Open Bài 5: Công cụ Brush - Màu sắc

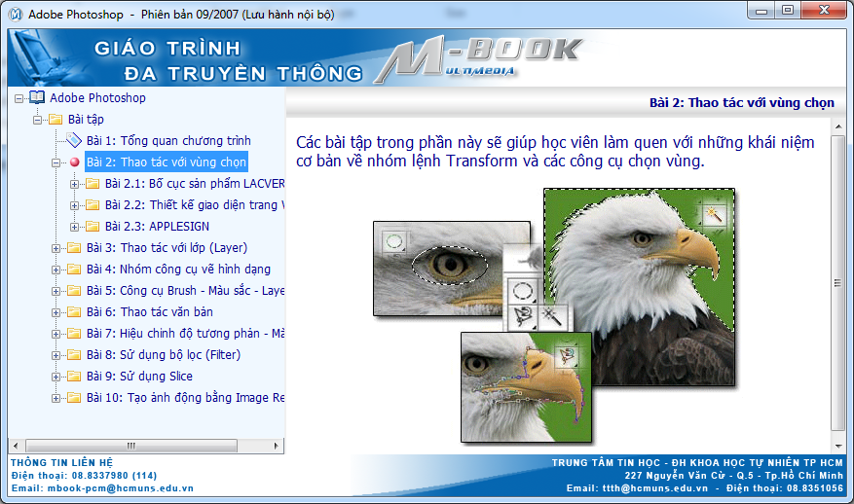pyautogui.click(x=185, y=291)
